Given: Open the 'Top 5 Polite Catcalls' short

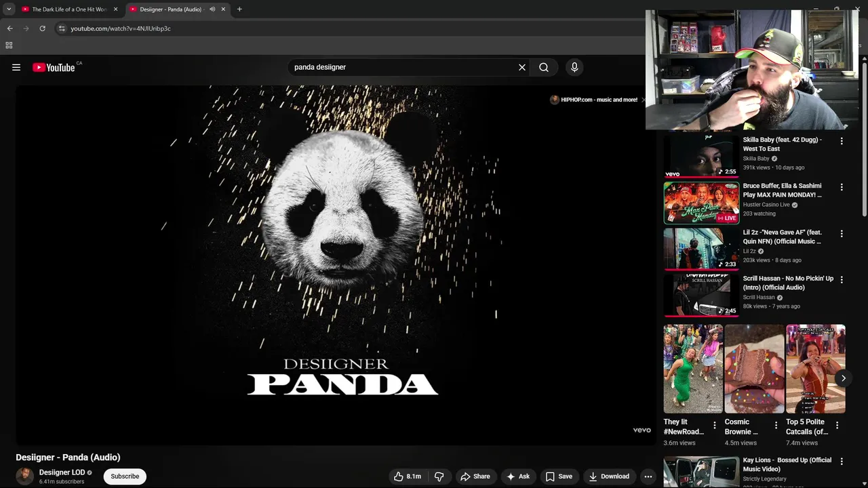Looking at the screenshot, I should pos(815,369).
